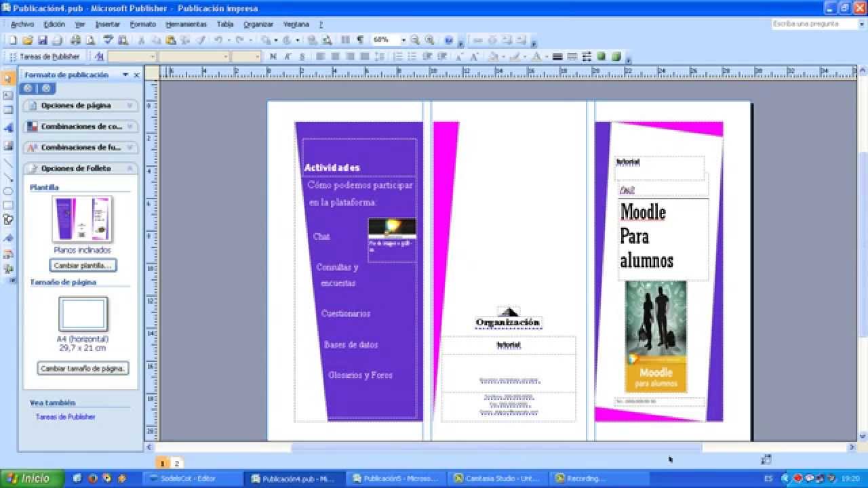This screenshot has height=488, width=868.
Task: Toggle special characters paragraph mark icon
Action: pyautogui.click(x=360, y=40)
